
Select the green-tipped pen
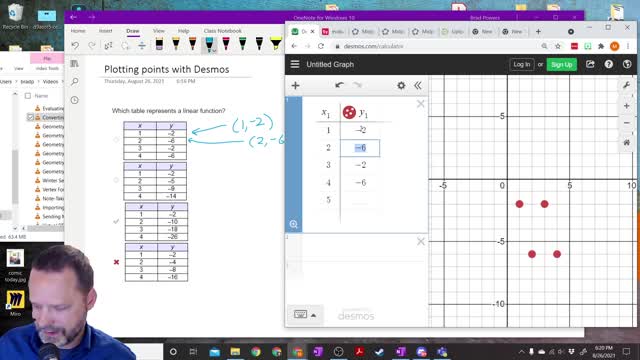242,44
